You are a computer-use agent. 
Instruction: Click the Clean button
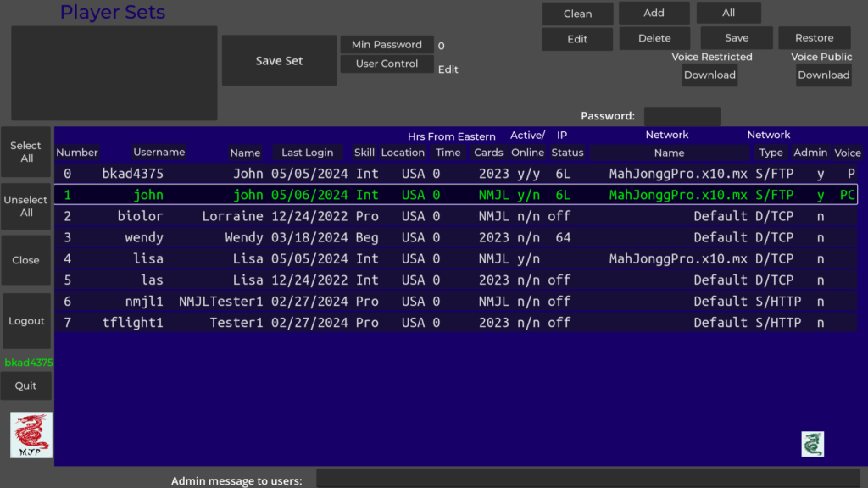[577, 14]
